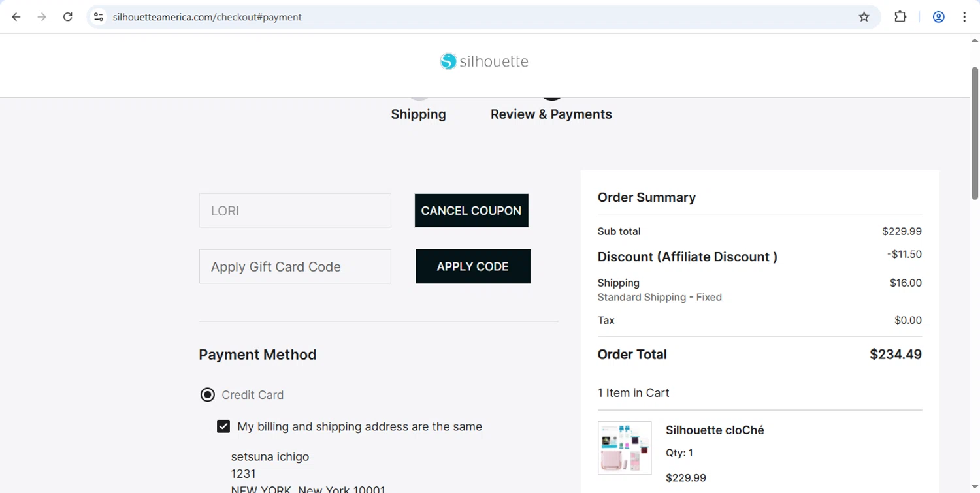Click the item price $229.99 under Qty

tap(685, 478)
